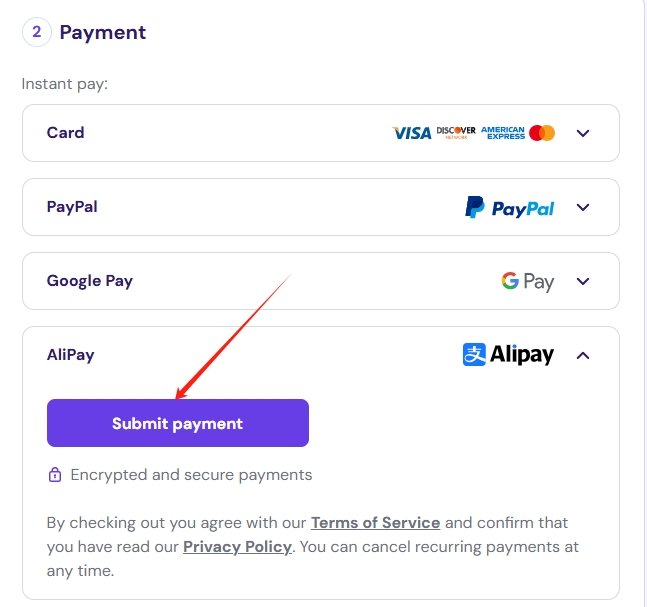The height and width of the screenshot is (607, 647).
Task: Click the PayPal logo
Action: tap(509, 207)
